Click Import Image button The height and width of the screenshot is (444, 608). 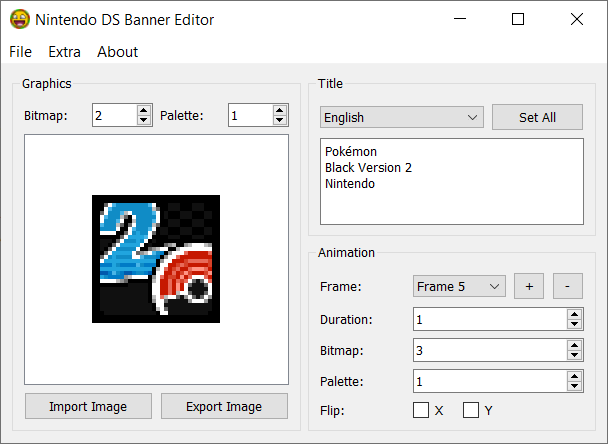tap(88, 406)
